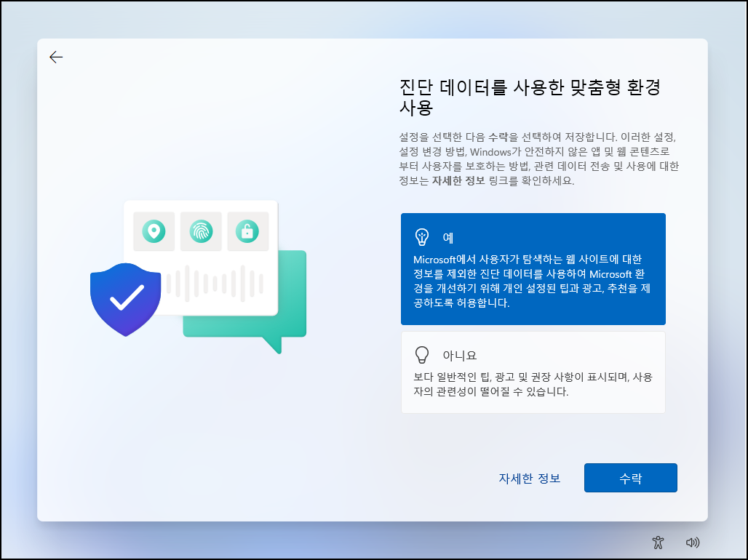748x560 pixels.
Task: Click the description starting 보다 일반적인 팁
Action: (533, 385)
